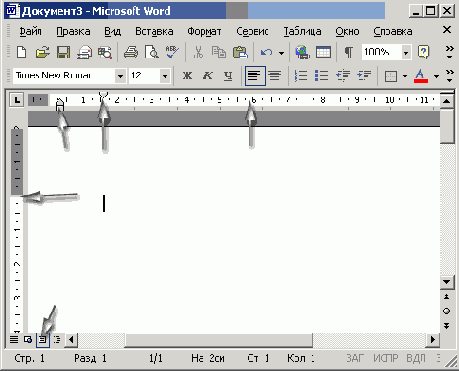The width and height of the screenshot is (459, 371).
Task: Cut selection with the scissors icon
Action: [198, 52]
